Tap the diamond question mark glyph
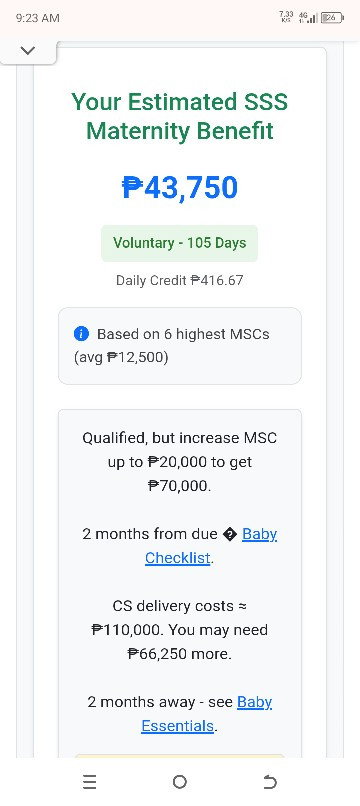360x806 pixels. coord(229,535)
